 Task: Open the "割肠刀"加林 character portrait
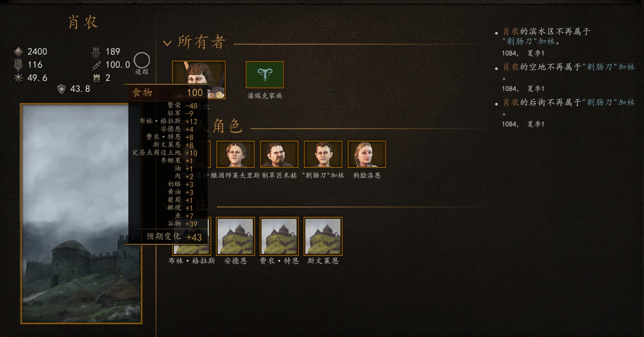(x=323, y=154)
